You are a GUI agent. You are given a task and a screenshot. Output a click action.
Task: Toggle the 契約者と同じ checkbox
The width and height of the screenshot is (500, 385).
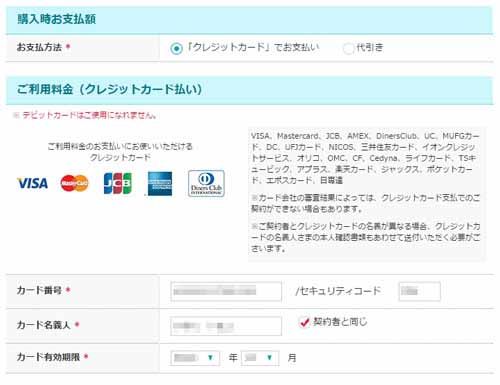(304, 322)
